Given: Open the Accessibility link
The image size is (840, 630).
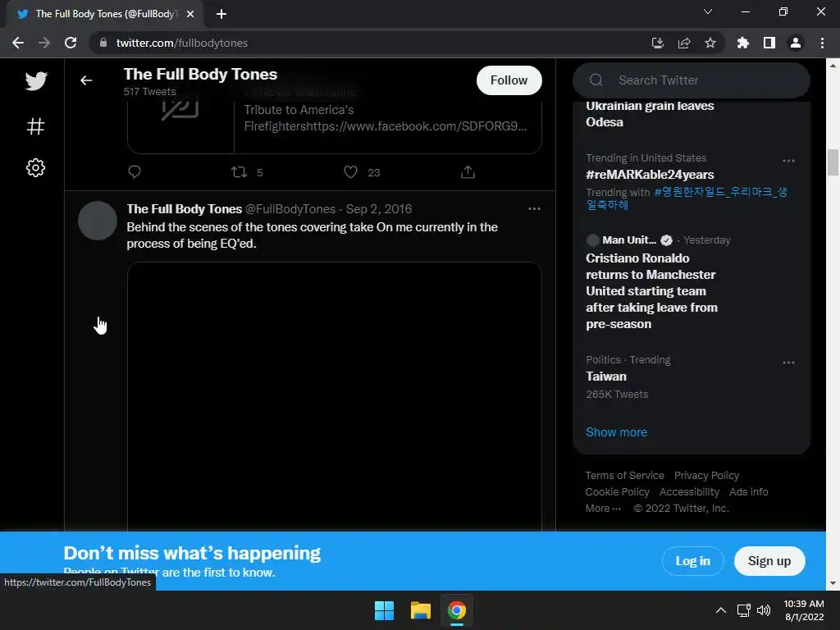Looking at the screenshot, I should (689, 492).
